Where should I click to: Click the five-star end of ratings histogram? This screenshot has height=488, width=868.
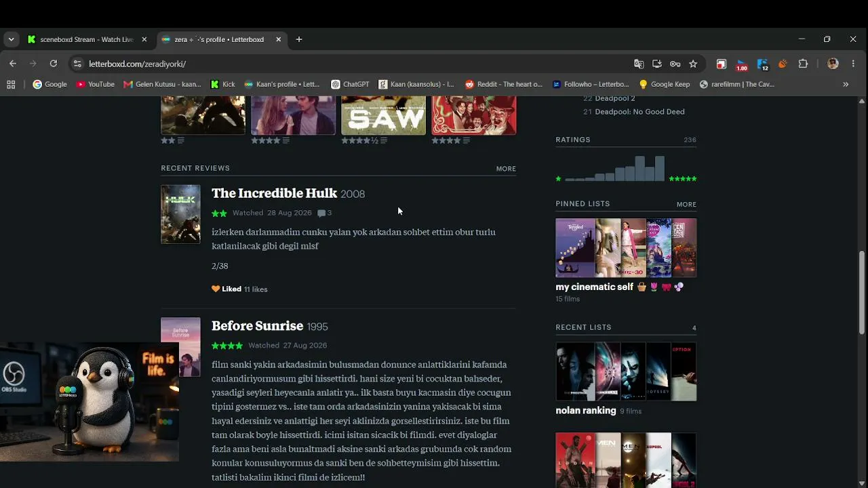[683, 179]
